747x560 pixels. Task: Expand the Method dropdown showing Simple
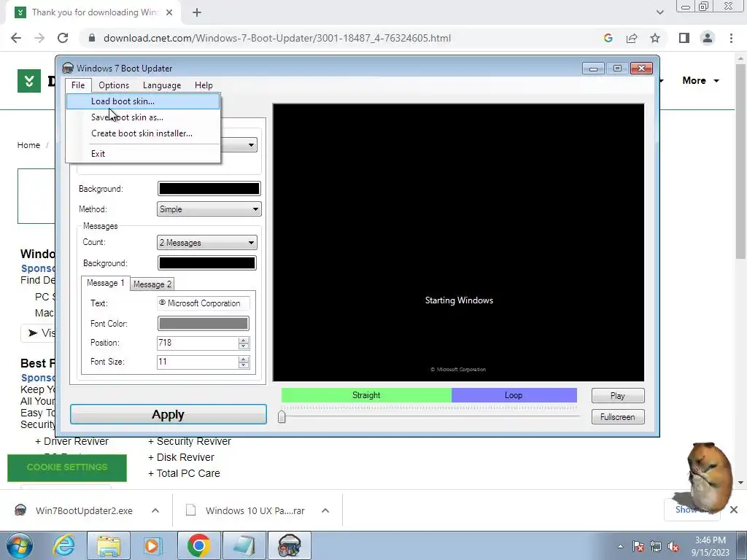209,209
